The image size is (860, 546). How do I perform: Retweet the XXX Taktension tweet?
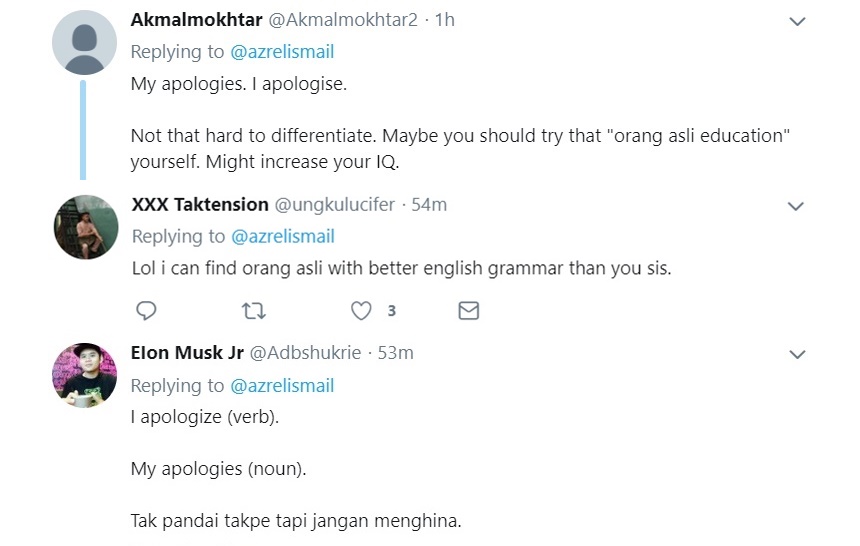pos(254,311)
